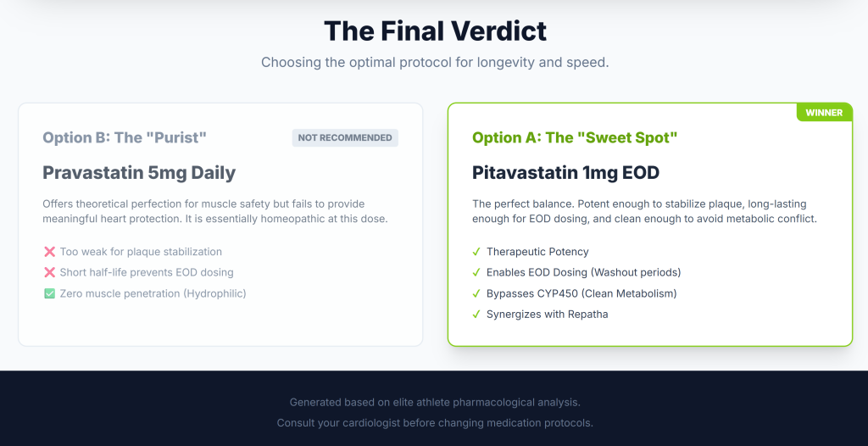Click "Generated based on elite athlete" footer line
The width and height of the screenshot is (868, 446).
435,402
